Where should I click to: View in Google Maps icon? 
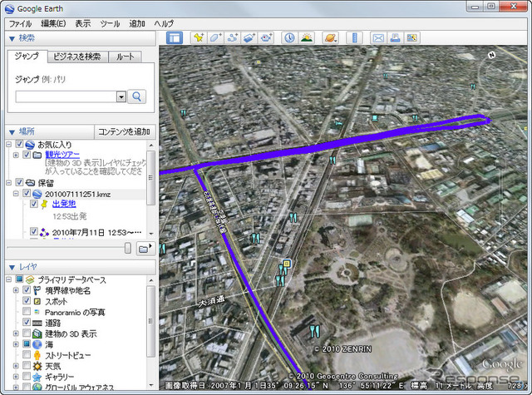click(x=412, y=37)
